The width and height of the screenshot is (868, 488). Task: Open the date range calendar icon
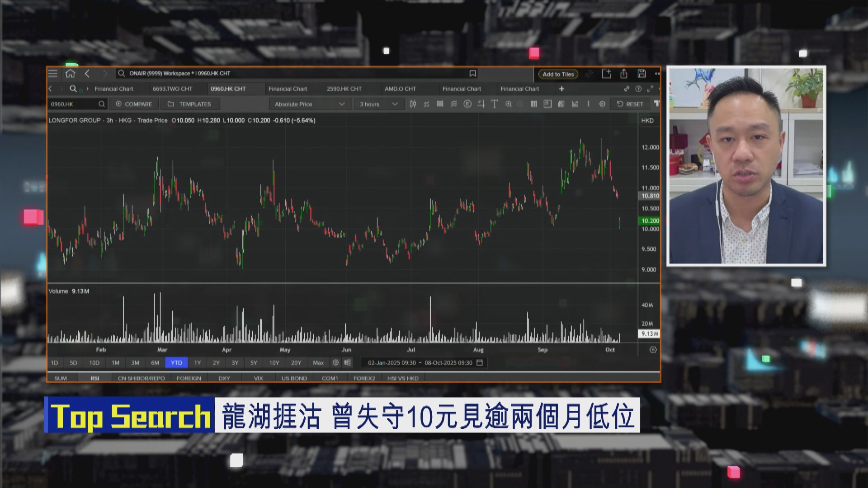click(x=480, y=362)
